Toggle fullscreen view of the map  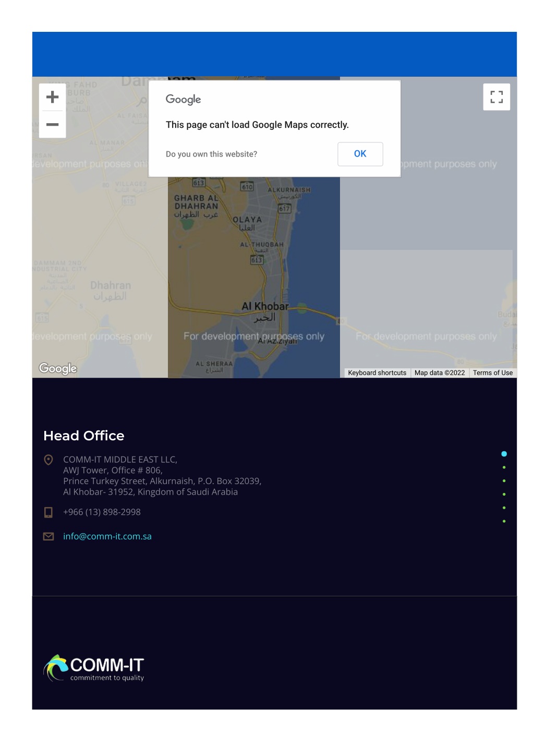click(x=496, y=97)
